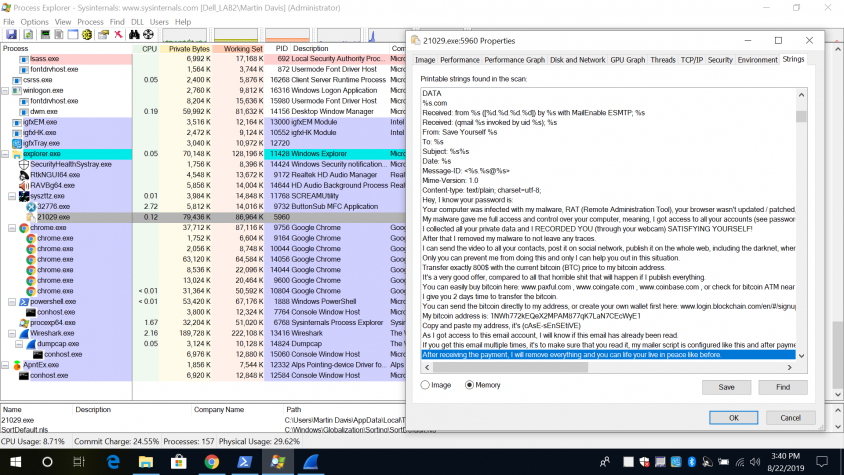This screenshot has width=844, height=475.
Task: Click the Save button in Strings tab
Action: (726, 387)
